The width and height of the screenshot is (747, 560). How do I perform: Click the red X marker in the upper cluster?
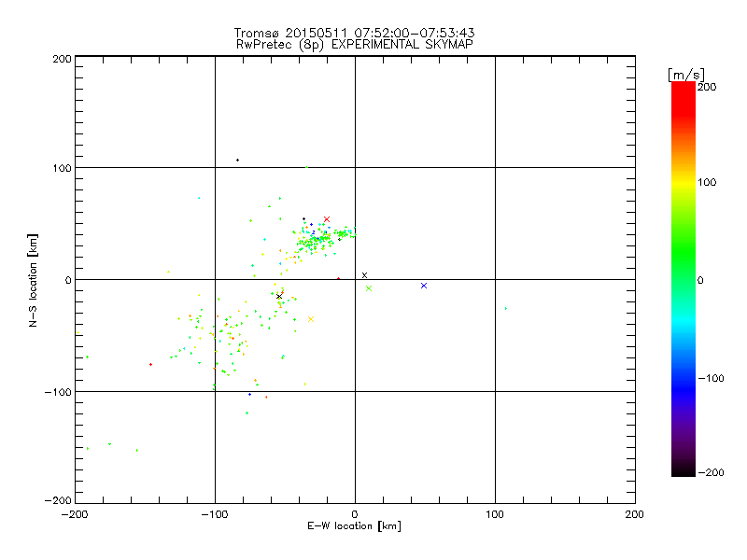327,219
